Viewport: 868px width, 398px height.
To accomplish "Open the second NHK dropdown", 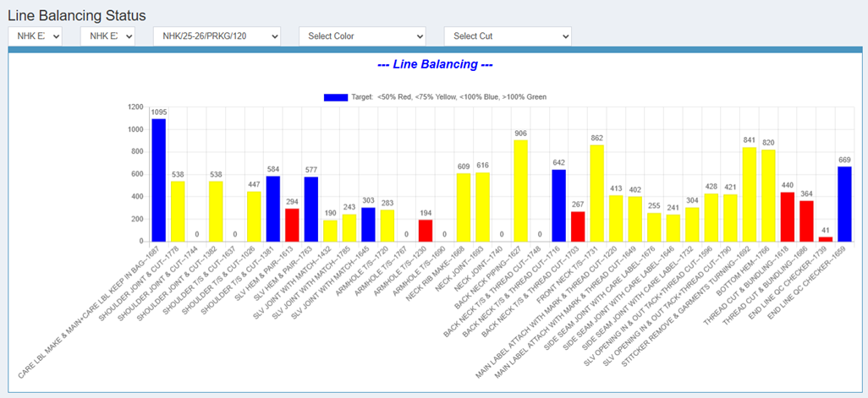I will pos(107,36).
